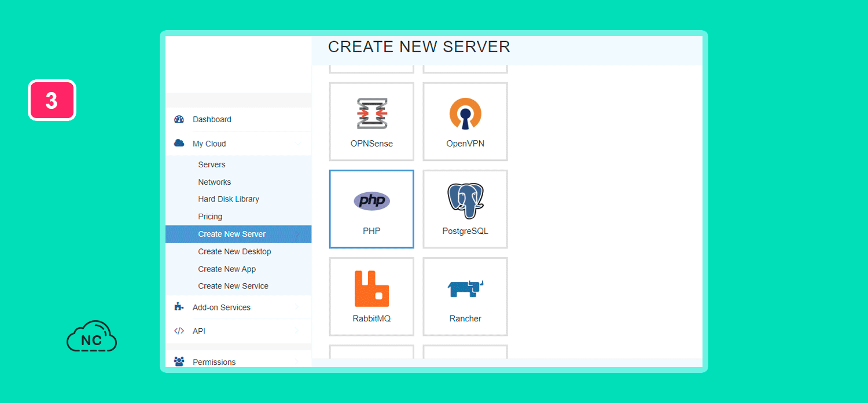Click the PostgreSQL caption text
This screenshot has height=403, width=868.
(x=465, y=231)
